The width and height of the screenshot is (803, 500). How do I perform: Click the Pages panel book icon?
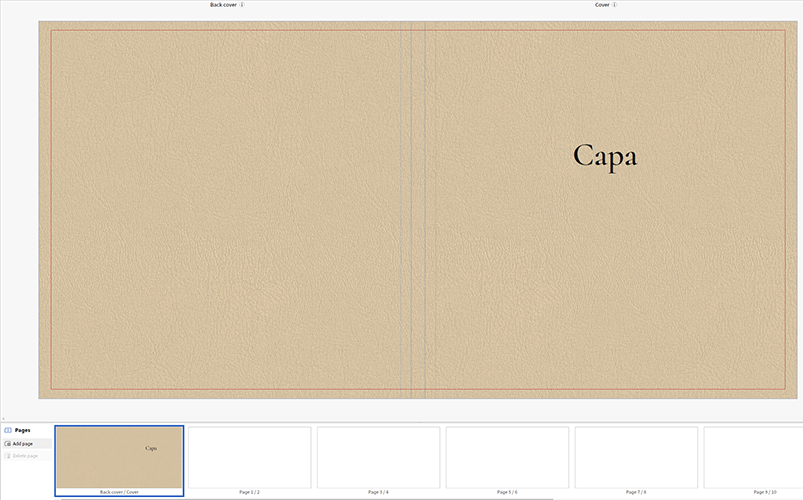8,430
